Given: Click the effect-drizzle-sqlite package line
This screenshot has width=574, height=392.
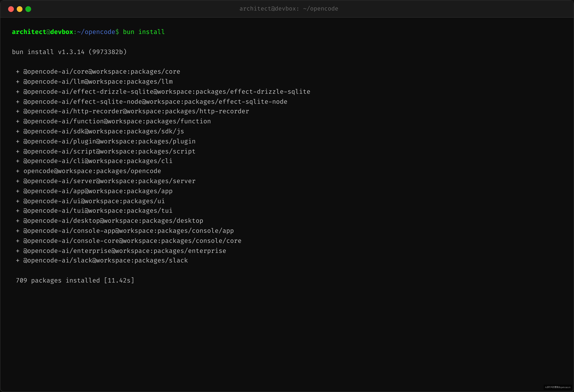Looking at the screenshot, I should click(x=163, y=92).
